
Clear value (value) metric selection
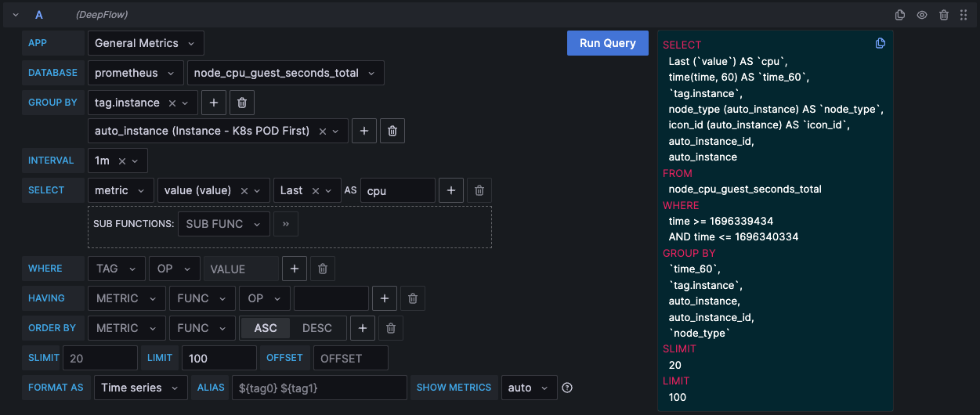click(244, 190)
